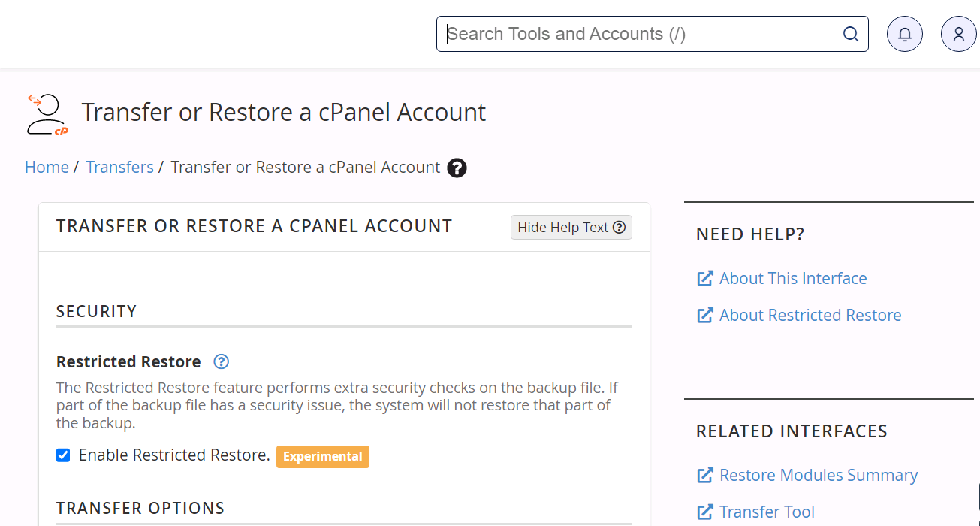
Task: Click the Enable Restricted Restore label text
Action: click(x=174, y=455)
